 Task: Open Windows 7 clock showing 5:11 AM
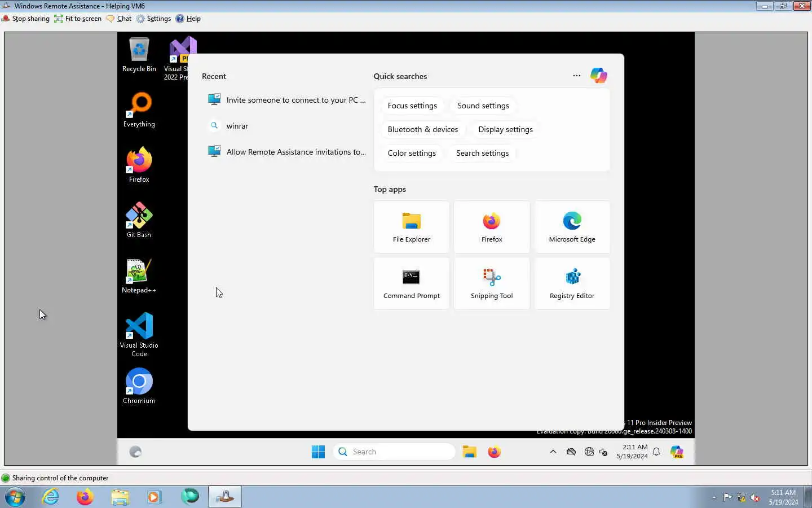[783, 497]
